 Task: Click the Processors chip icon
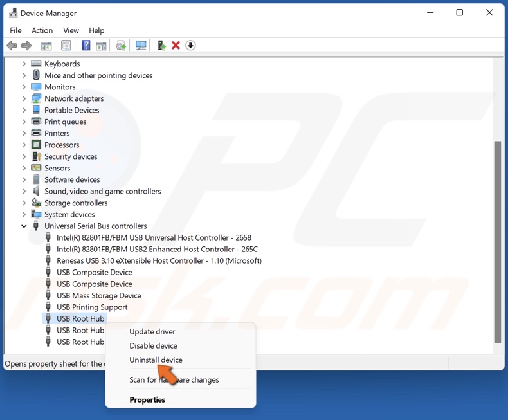(x=36, y=145)
